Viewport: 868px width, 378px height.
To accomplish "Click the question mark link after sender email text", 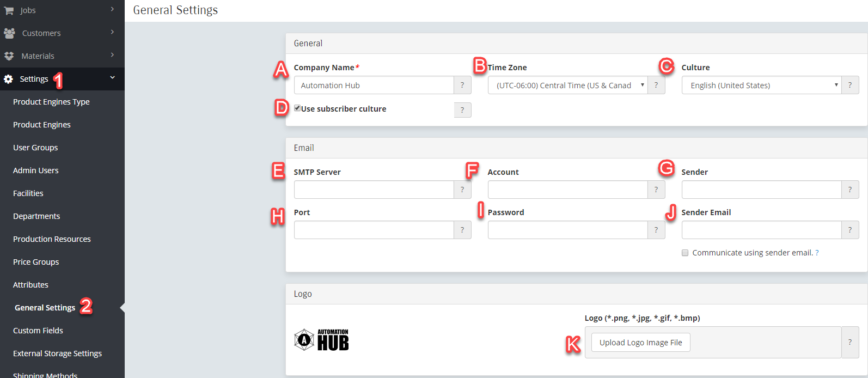I will pyautogui.click(x=817, y=253).
